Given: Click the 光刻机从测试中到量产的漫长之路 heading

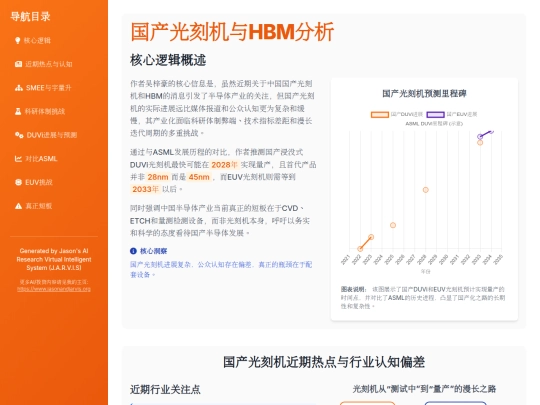Looking at the screenshot, I should click(x=424, y=389).
